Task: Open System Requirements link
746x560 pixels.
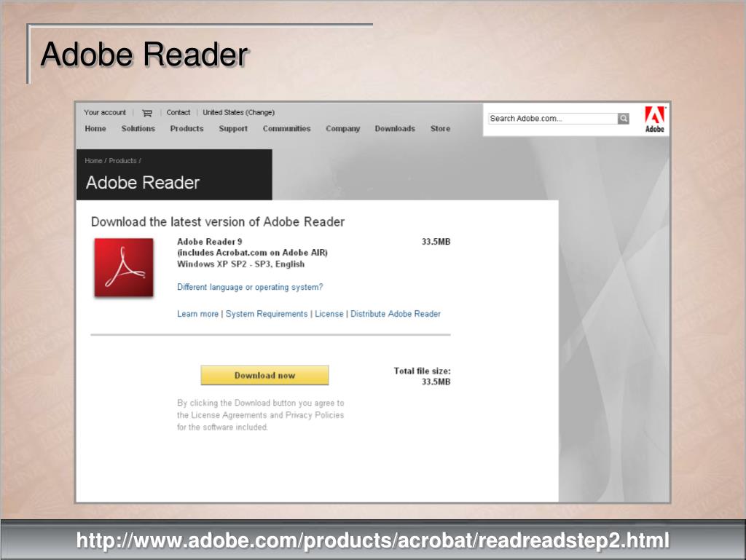Action: 267,314
